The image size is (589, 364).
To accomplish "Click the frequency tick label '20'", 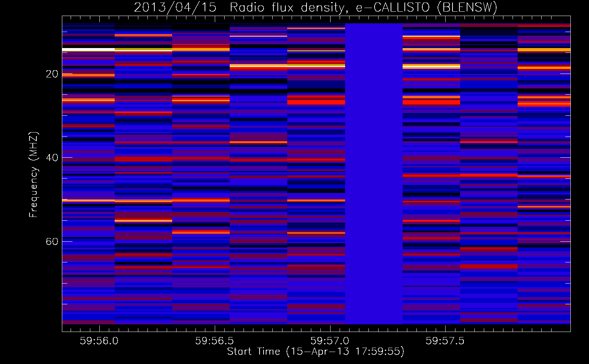I will tap(52, 74).
